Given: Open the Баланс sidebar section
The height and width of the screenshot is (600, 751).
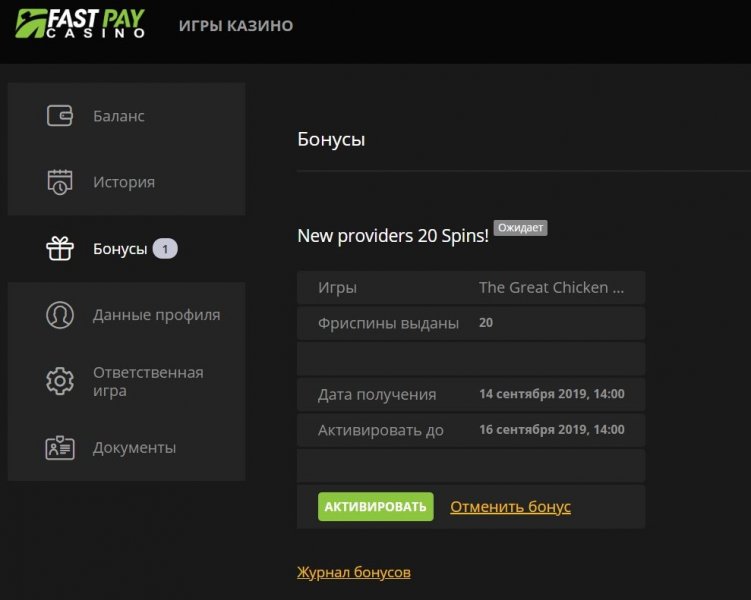Looking at the screenshot, I should 119,116.
